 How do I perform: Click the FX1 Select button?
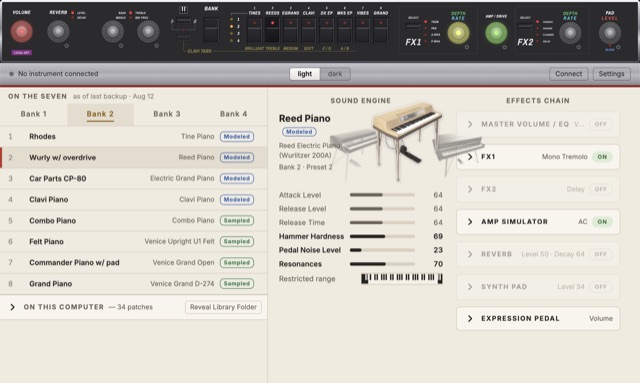[x=413, y=27]
